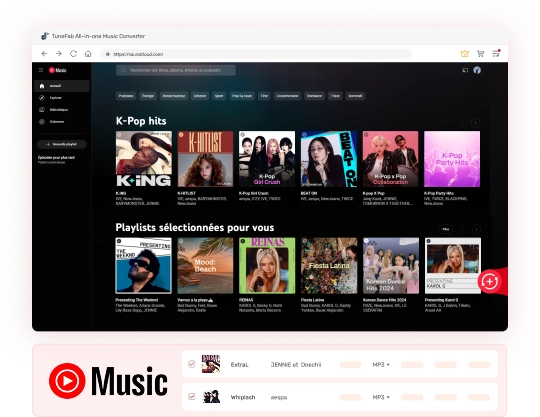540x417 pixels.
Task: Select the Bonne humeur filter chip
Action: pos(174,96)
